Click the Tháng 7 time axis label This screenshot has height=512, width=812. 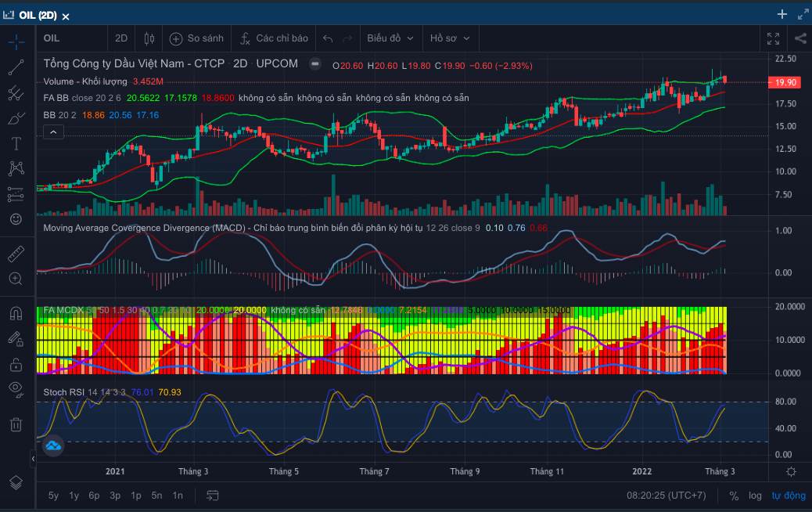pos(374,471)
